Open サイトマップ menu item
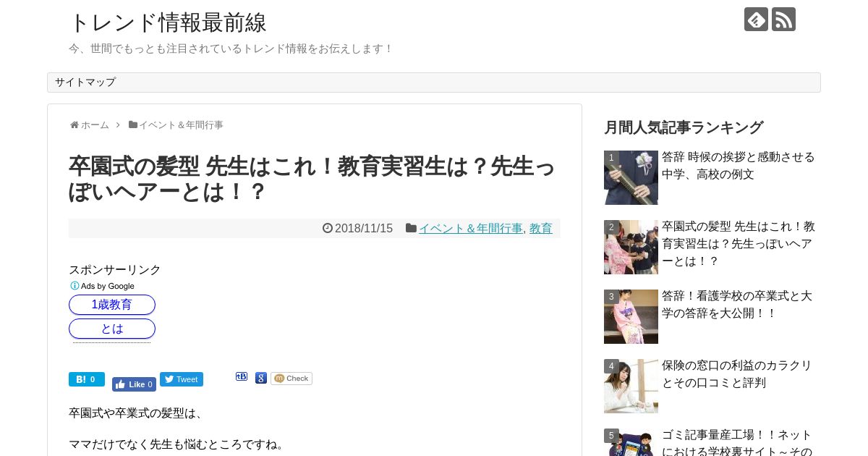Screen dimensions: 868x456 [x=85, y=83]
